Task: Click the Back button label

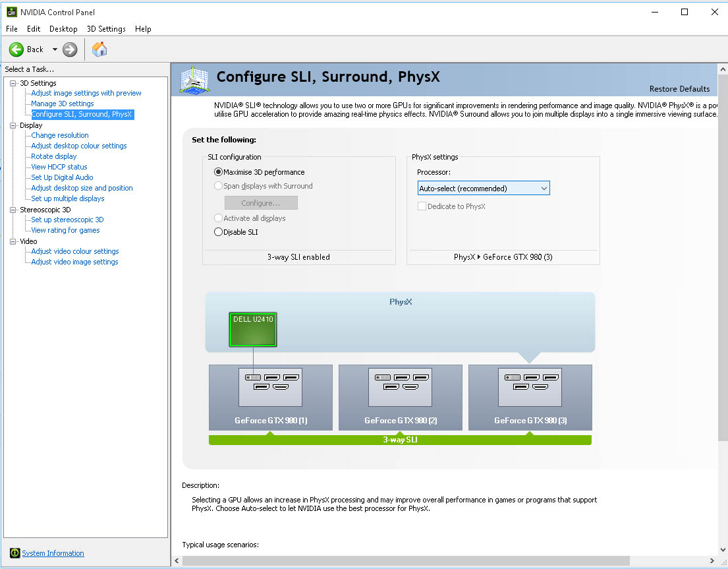Action: (35, 49)
